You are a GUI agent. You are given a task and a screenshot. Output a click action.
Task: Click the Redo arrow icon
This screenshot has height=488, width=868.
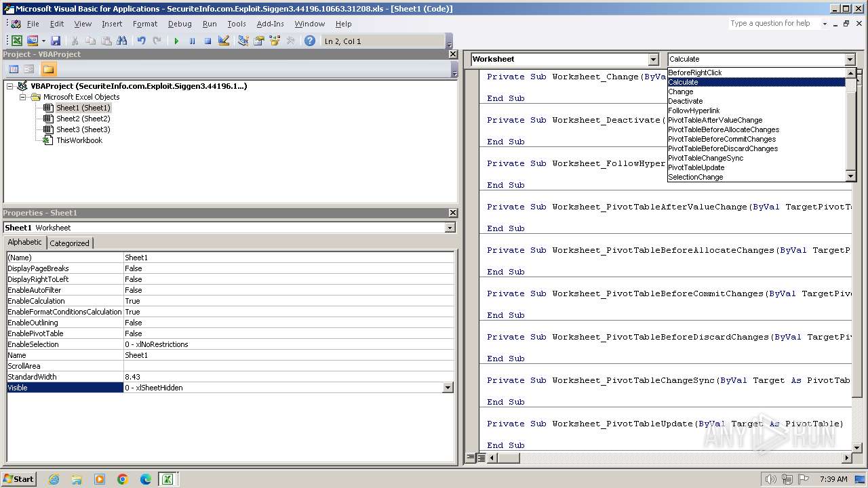pyautogui.click(x=157, y=41)
